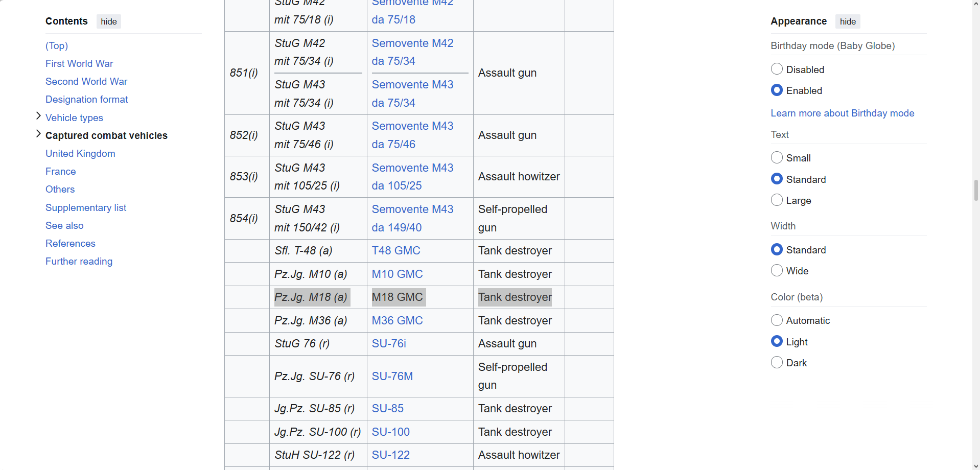Jump to Second World War section
Image resolution: width=980 pixels, height=470 pixels.
tap(86, 81)
